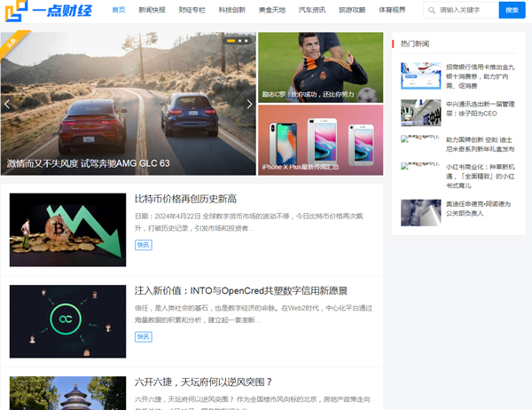Open hot news 中兴通讯 new CEO link

[481, 108]
